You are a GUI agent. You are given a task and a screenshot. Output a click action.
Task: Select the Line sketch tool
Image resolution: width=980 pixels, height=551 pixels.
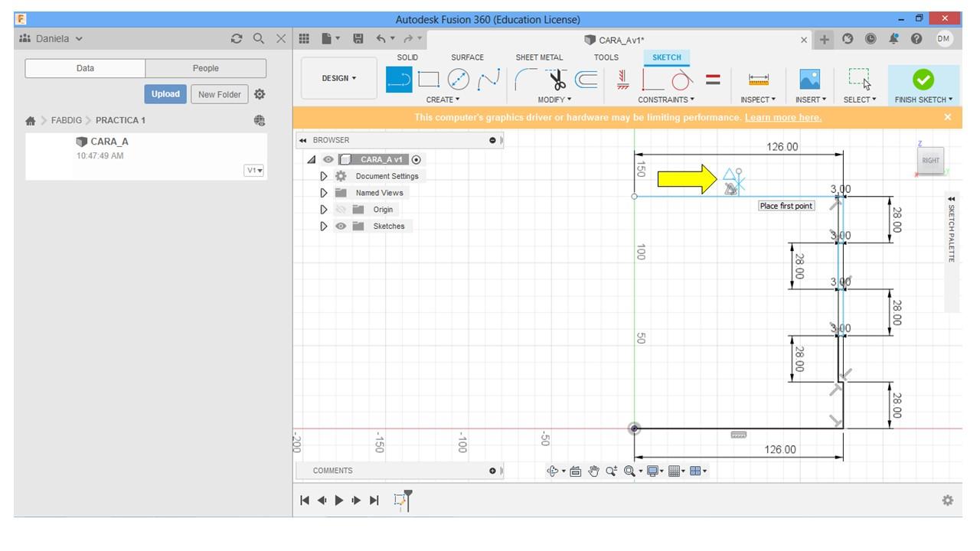(x=399, y=79)
